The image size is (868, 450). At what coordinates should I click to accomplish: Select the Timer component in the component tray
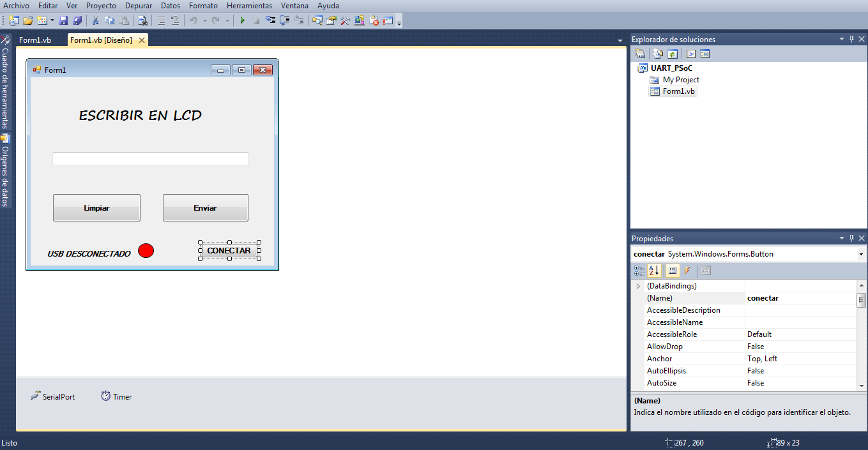(117, 396)
